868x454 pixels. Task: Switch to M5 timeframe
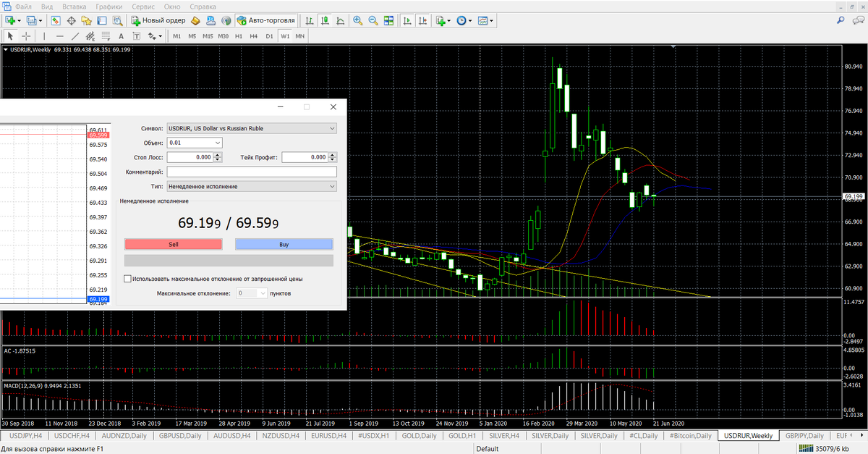192,35
